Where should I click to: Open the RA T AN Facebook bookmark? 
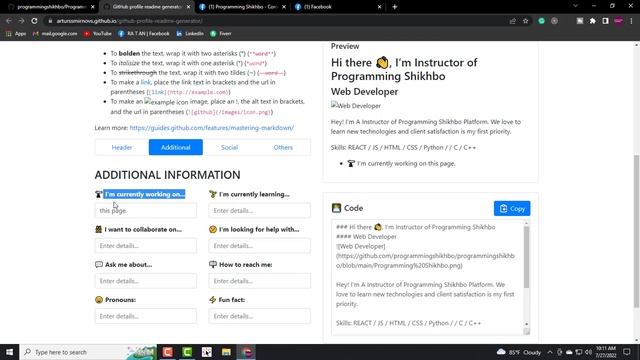click(x=144, y=33)
